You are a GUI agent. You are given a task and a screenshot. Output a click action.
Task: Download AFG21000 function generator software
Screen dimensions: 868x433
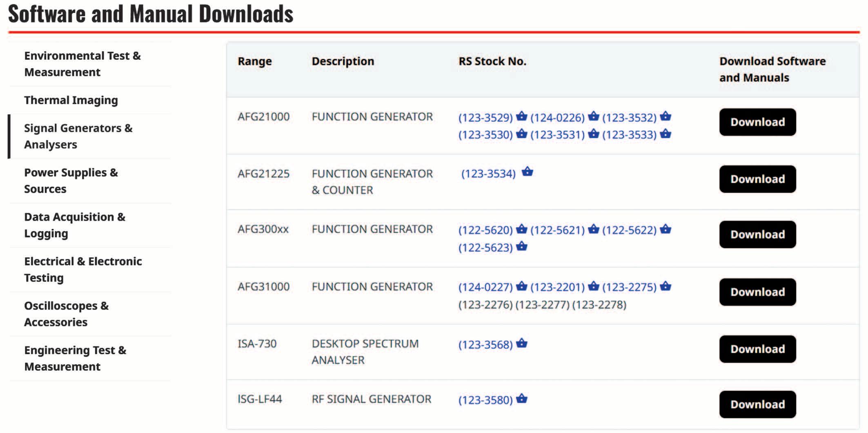(x=757, y=122)
